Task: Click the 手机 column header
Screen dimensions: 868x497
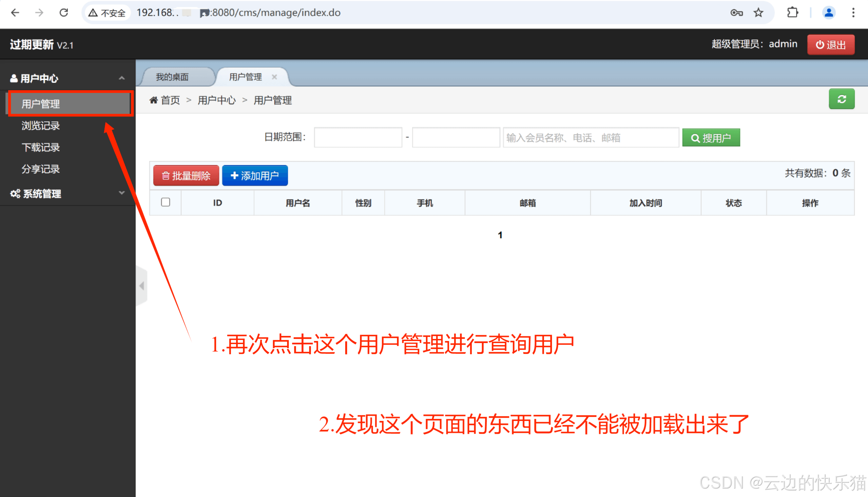Action: point(425,203)
